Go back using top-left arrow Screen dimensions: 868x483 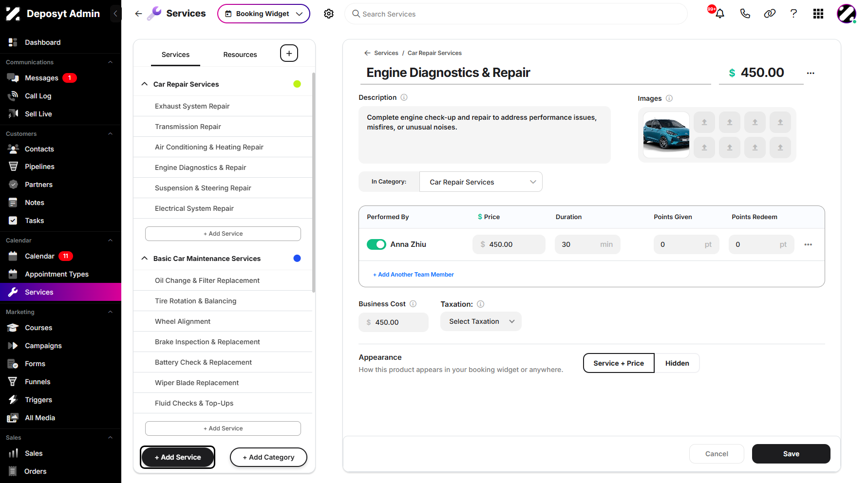pos(138,14)
